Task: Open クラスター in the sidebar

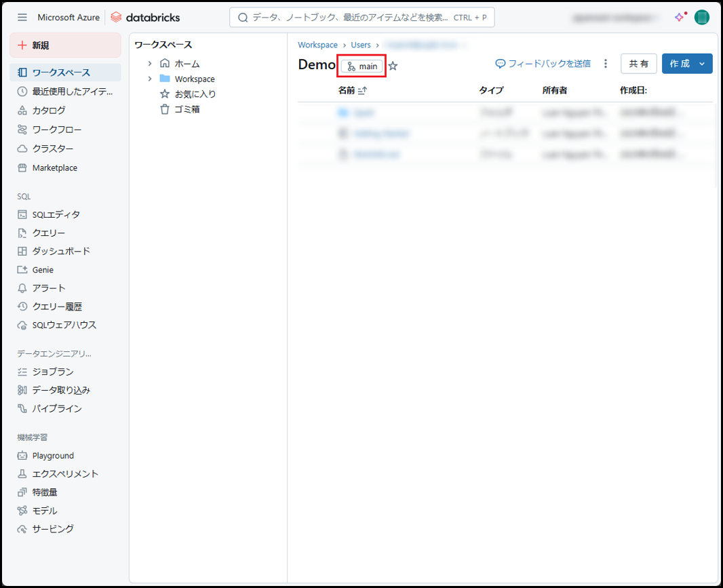Action: (x=66, y=149)
